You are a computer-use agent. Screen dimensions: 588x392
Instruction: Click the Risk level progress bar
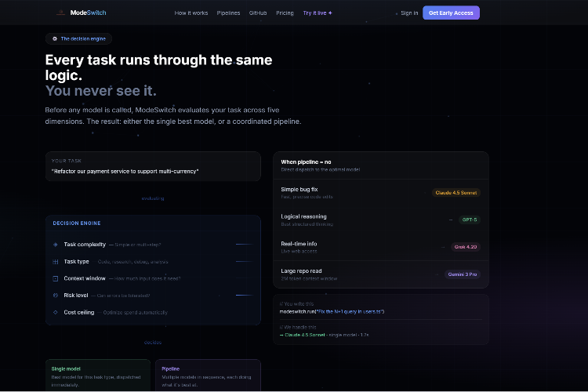245,296
